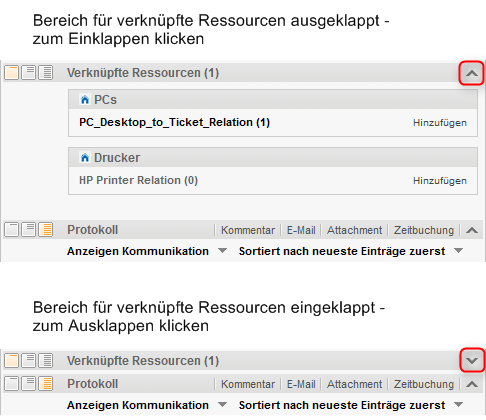Select minimal view icon in lower Verknüpfte Ressourcen

(11, 360)
